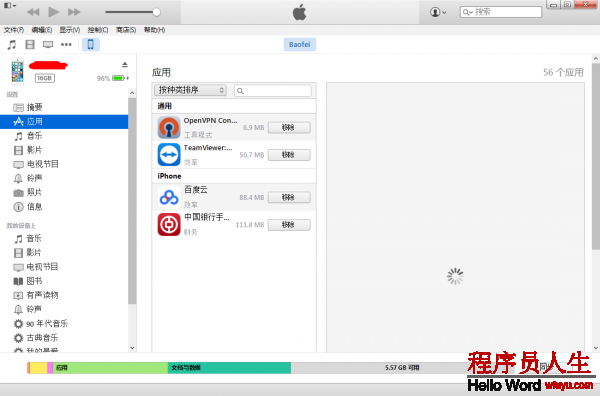Click the play button
Image resolution: width=600 pixels, height=396 pixels.
pyautogui.click(x=54, y=12)
